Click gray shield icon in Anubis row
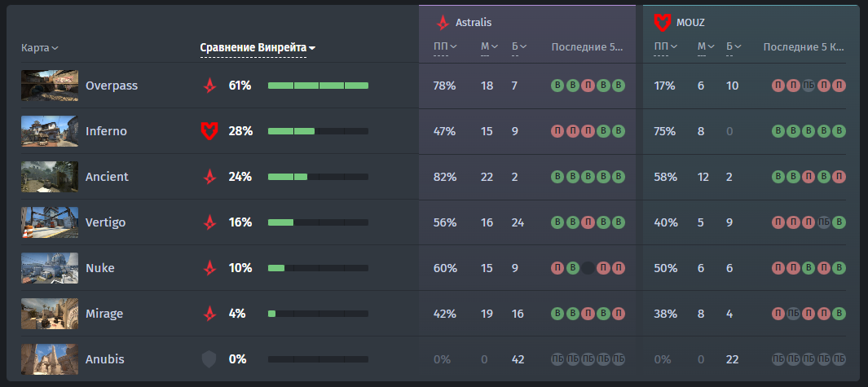The image size is (868, 387). tap(209, 359)
